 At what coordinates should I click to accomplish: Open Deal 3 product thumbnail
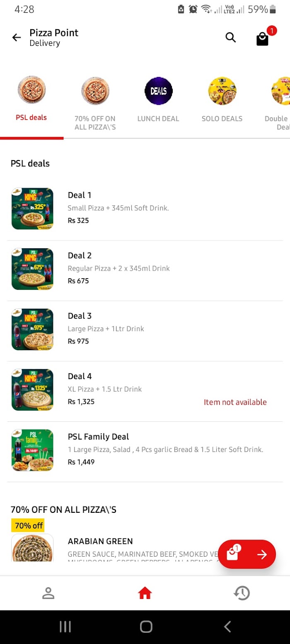coord(32,329)
